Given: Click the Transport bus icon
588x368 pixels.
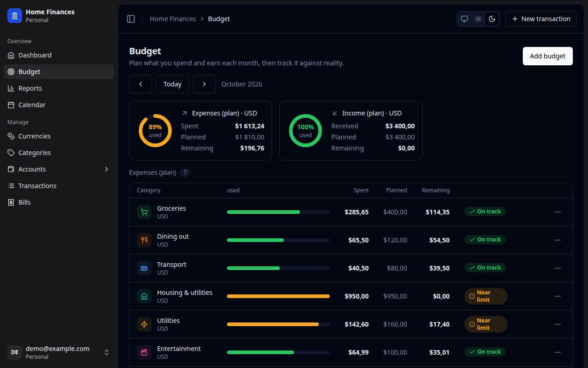Looking at the screenshot, I should pyautogui.click(x=144, y=268).
